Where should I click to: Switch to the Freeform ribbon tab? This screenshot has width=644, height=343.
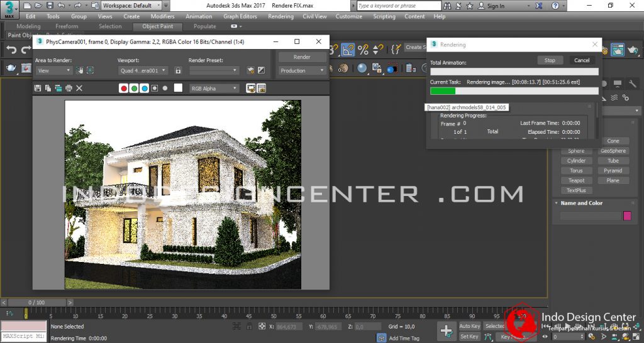67,26
